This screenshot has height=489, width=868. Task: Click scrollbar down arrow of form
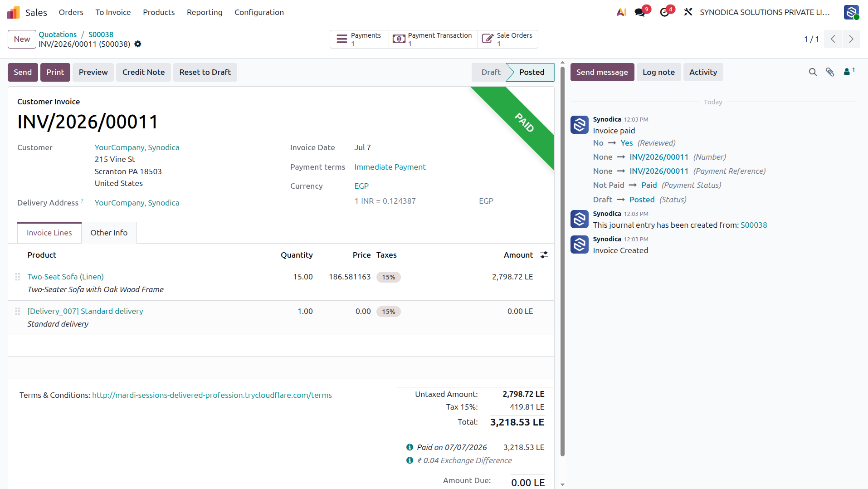coord(562,484)
